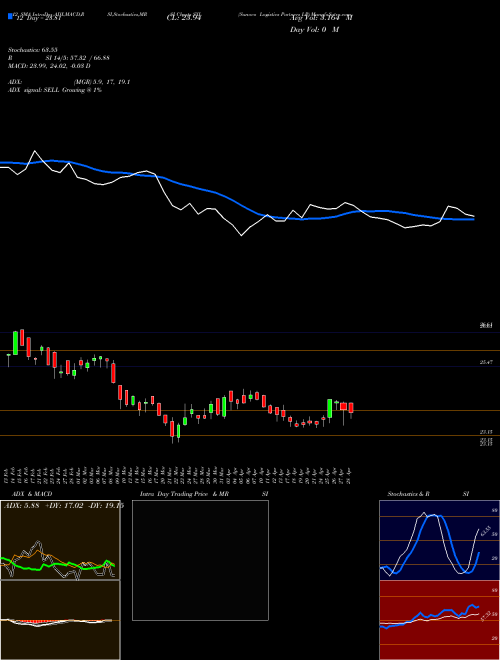Screen dimensions: 500x660
Task: Click the peak of the white price line
Action: (35, 151)
